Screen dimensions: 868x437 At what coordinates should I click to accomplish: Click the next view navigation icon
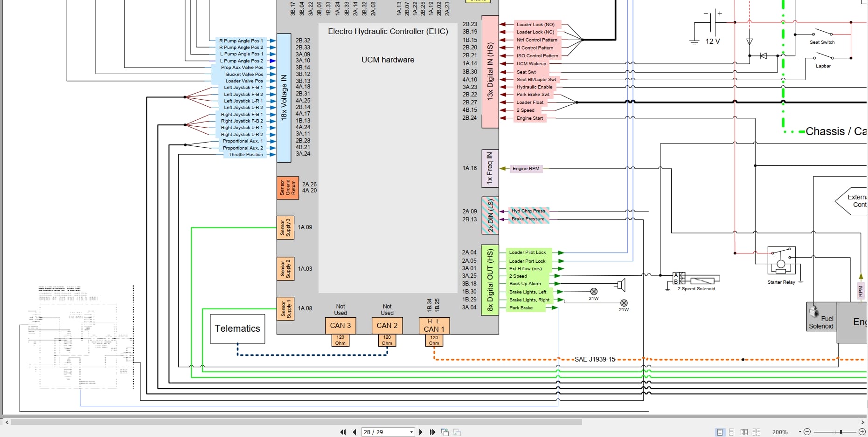coord(457,432)
